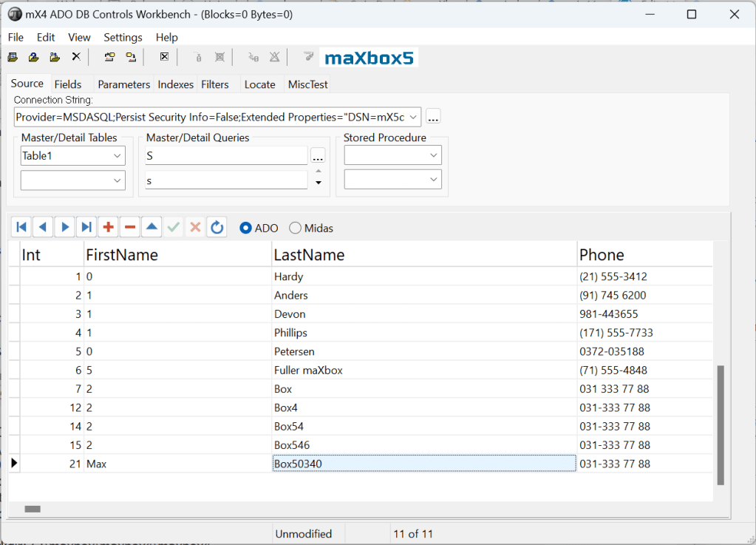Go to the first record in navigator
Viewport: 756px width, 545px height.
click(21, 228)
